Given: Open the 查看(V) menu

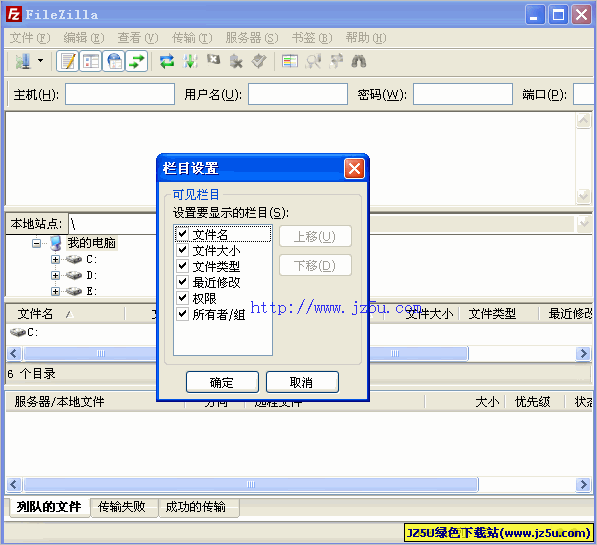Looking at the screenshot, I should click(138, 38).
